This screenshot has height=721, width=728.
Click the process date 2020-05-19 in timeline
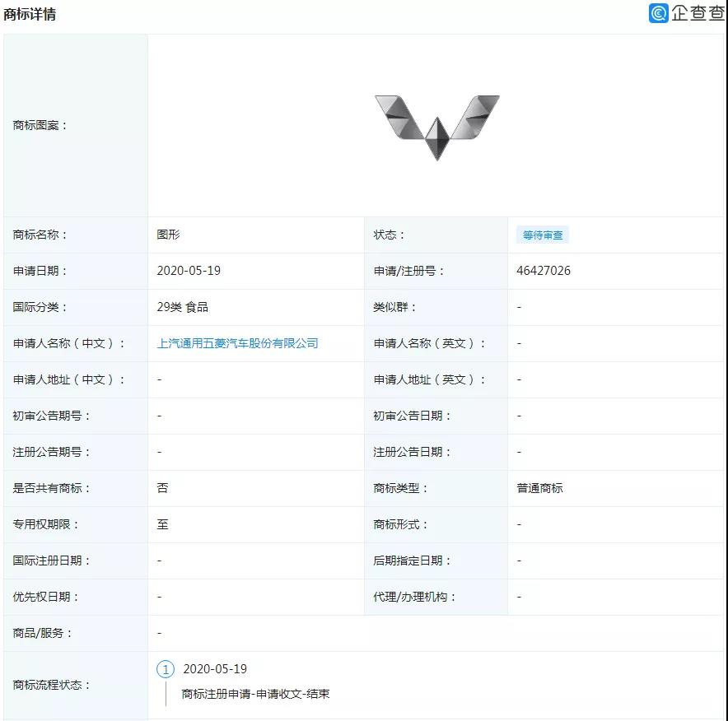(x=215, y=669)
